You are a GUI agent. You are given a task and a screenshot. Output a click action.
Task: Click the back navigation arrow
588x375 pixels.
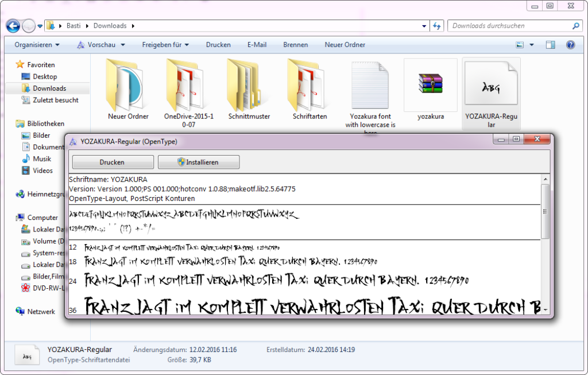(13, 26)
